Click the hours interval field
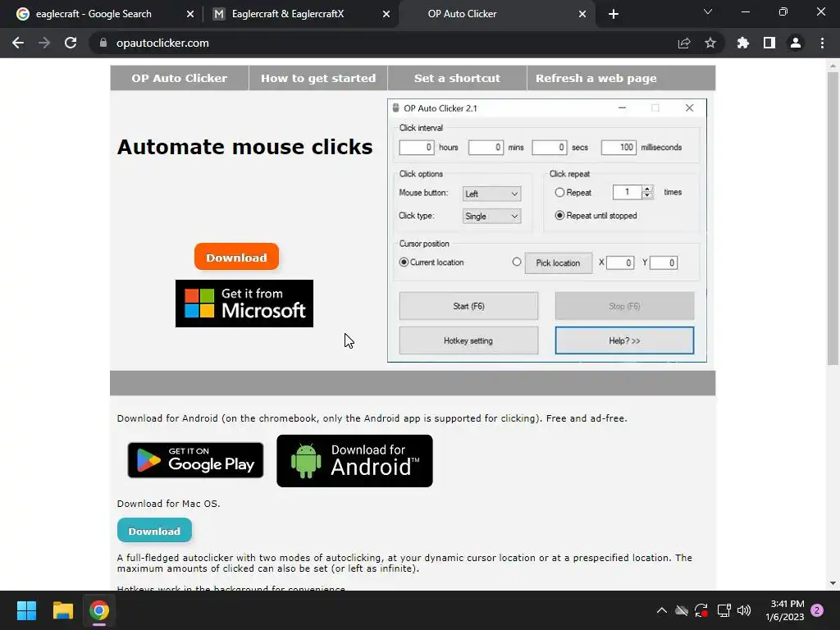 [x=417, y=148]
